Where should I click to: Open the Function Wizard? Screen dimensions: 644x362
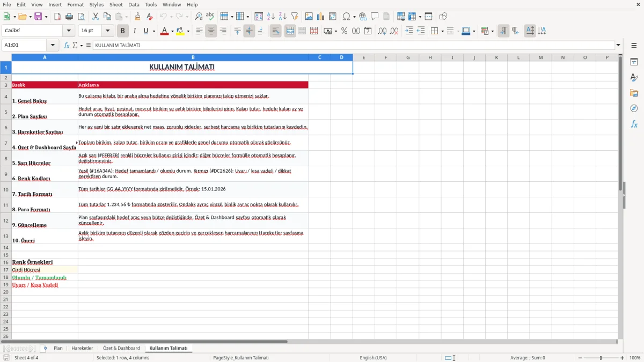(x=67, y=45)
